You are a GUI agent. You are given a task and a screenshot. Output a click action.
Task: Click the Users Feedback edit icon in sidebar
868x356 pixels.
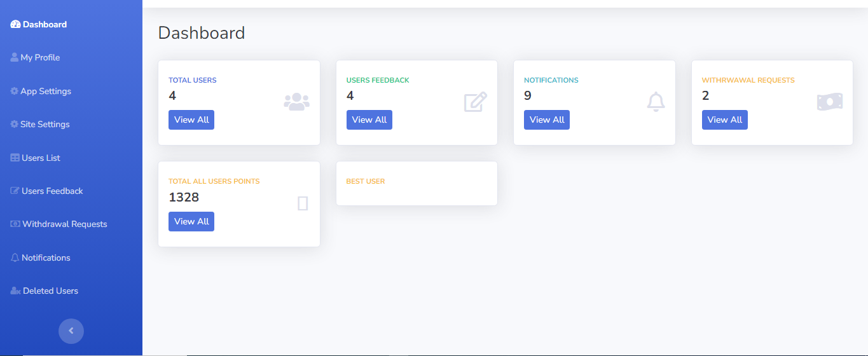pos(15,191)
